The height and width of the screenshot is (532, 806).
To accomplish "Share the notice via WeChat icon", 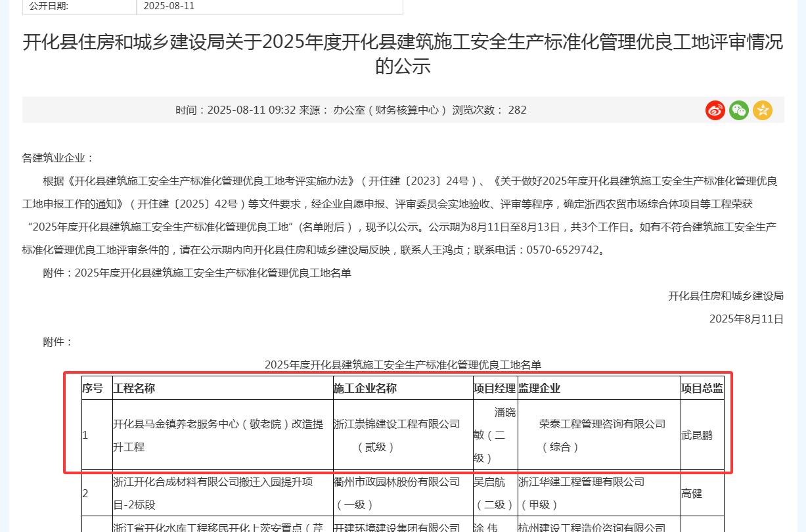I will pyautogui.click(x=739, y=110).
